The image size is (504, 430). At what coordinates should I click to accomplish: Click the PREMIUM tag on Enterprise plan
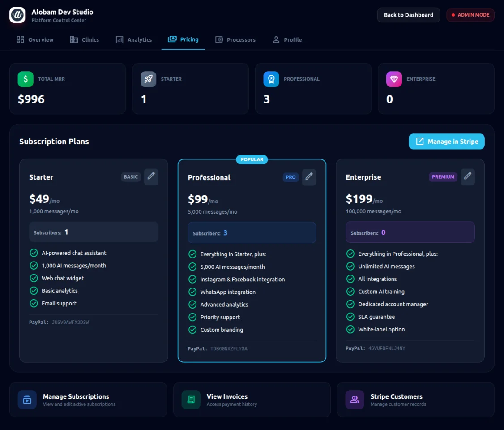point(443,177)
